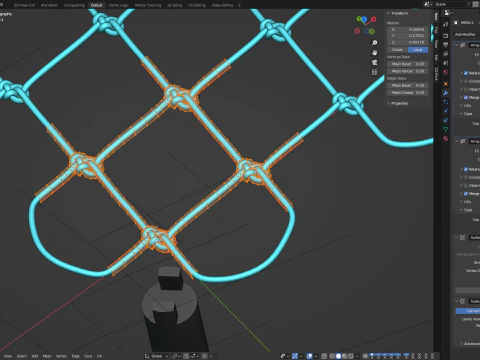The height and width of the screenshot is (360, 480).
Task: Collapse the Subdivision modifier panel
Action: [x=457, y=301]
